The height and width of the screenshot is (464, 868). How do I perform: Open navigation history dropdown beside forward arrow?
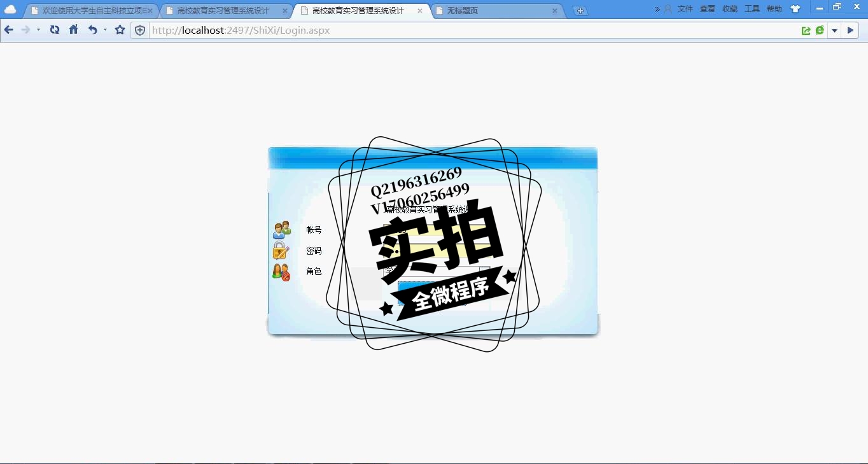click(x=38, y=30)
